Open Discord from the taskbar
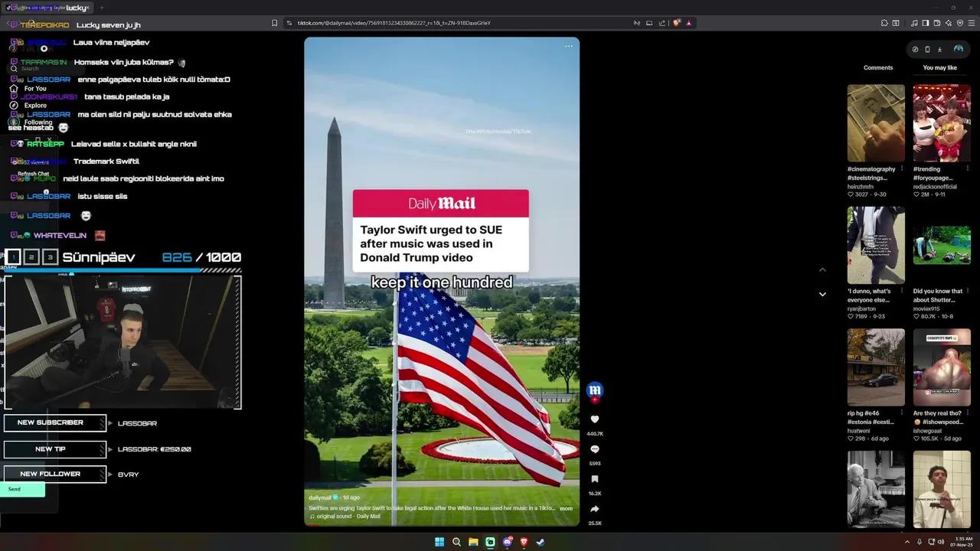This screenshot has height=551, width=980. tap(507, 542)
